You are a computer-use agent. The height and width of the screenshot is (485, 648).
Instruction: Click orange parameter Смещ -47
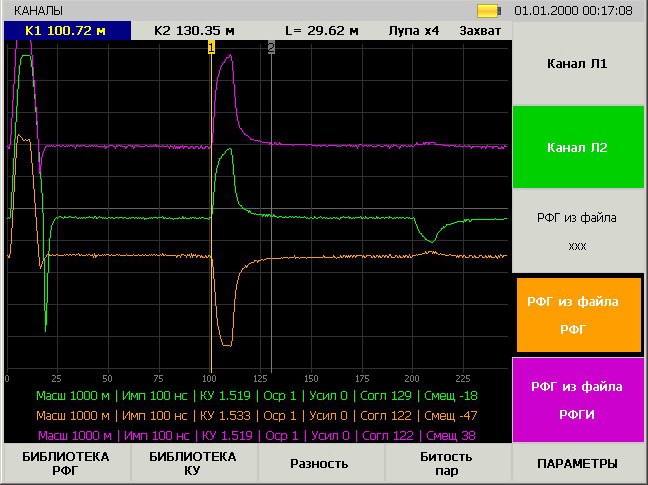click(451, 416)
